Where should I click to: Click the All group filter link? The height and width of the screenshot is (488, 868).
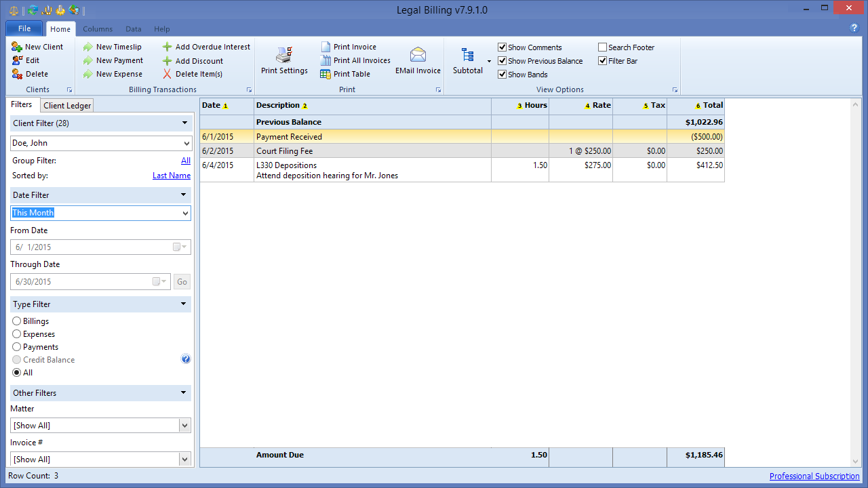point(186,161)
